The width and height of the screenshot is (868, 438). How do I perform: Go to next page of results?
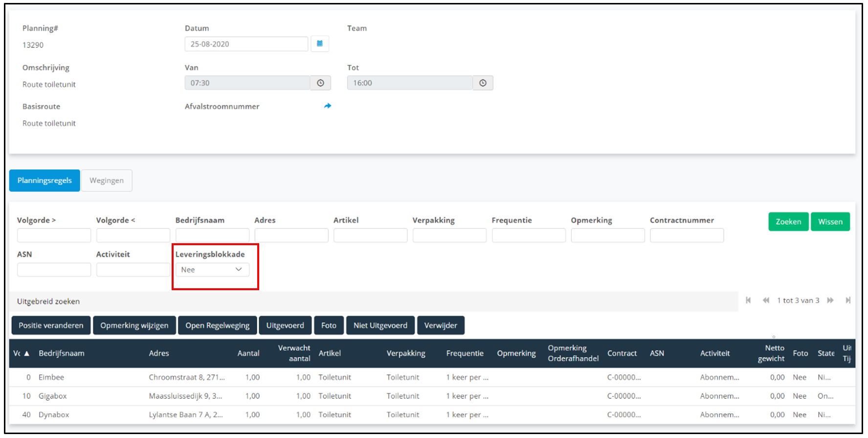point(830,300)
